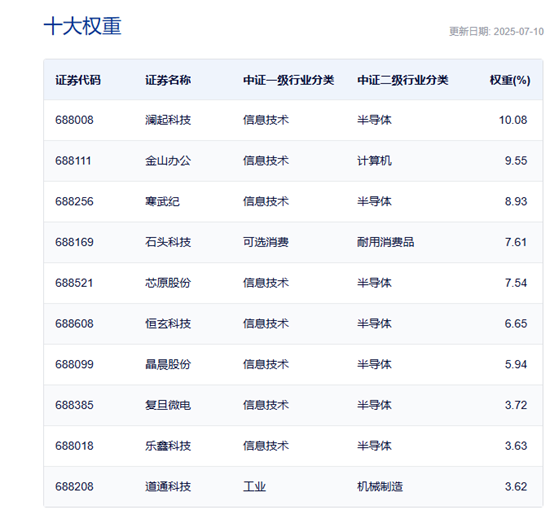Click weight value 5.94

[x=516, y=364]
